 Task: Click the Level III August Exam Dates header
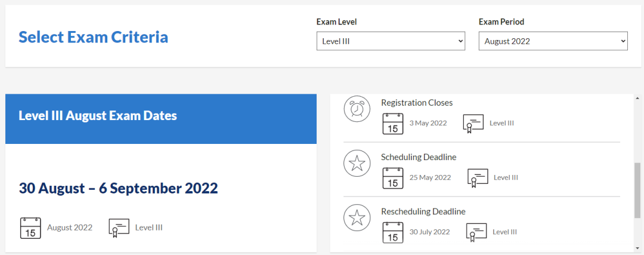click(98, 116)
